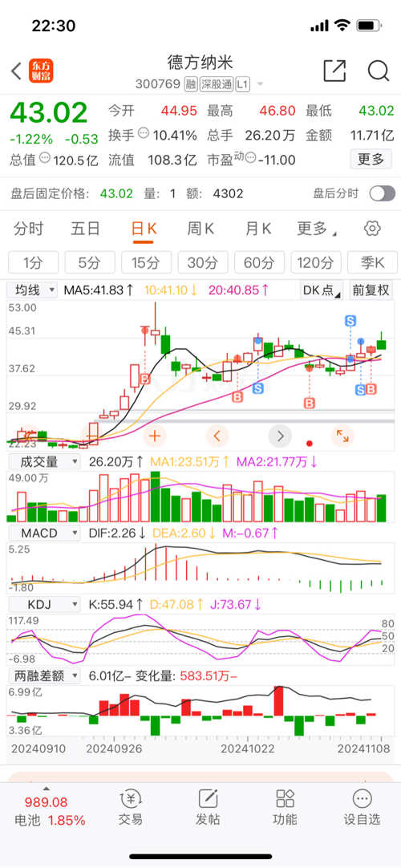This screenshot has height=868, width=401.
Task: Open chart settings gear icon
Action: coord(372,229)
